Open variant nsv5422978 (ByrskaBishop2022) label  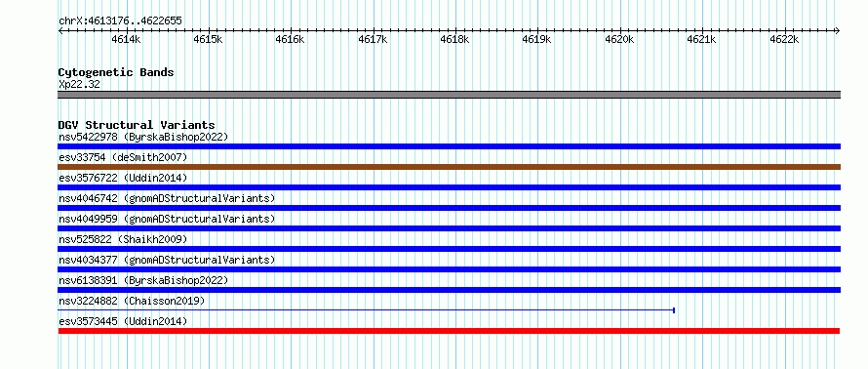point(143,137)
